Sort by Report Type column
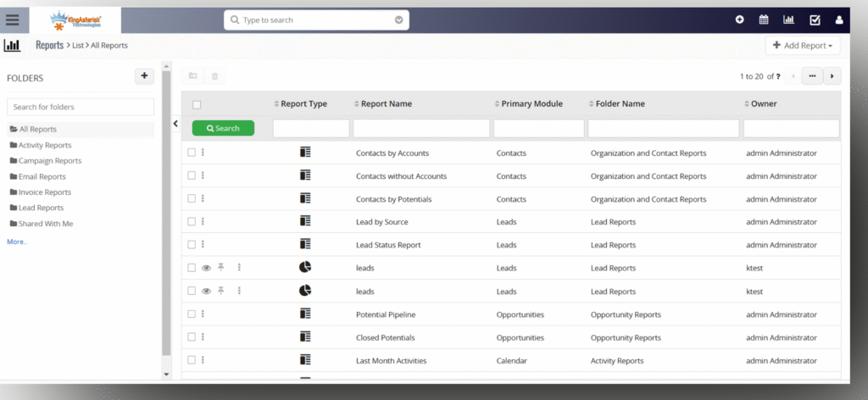 301,103
